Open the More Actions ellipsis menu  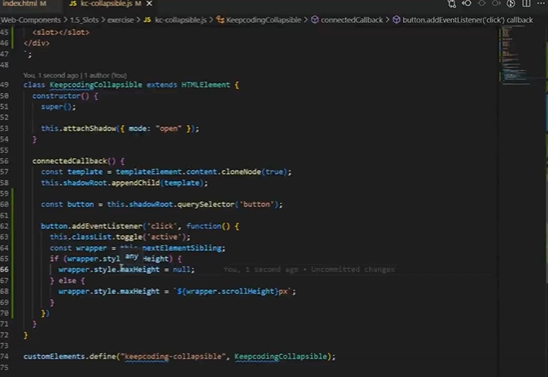click(541, 3)
